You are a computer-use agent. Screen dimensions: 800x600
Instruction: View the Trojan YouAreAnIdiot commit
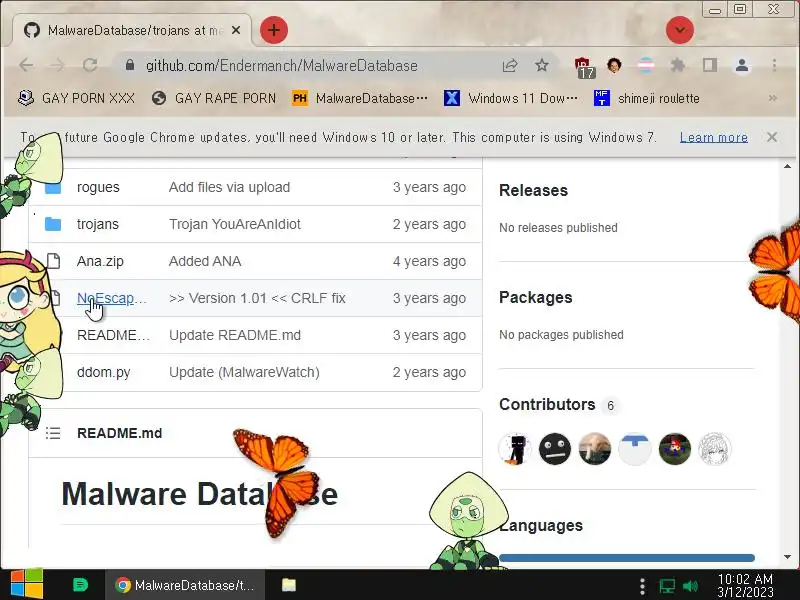235,224
